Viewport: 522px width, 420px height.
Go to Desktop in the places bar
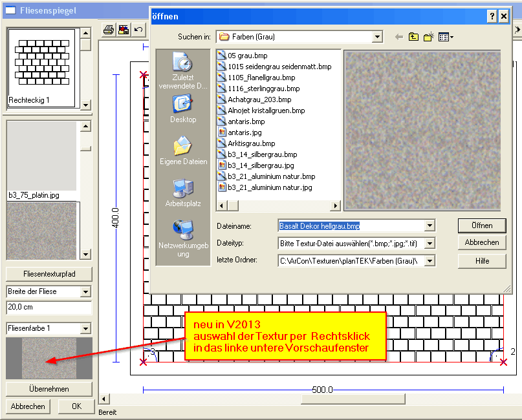coord(183,109)
